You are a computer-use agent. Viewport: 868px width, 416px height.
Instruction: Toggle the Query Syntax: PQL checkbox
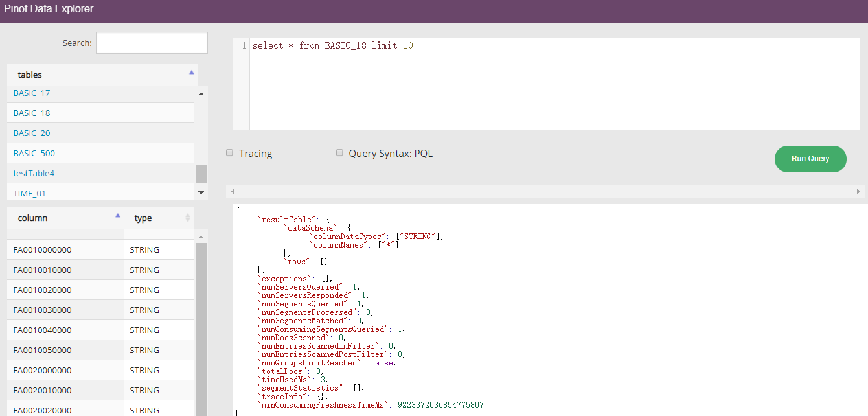click(339, 153)
